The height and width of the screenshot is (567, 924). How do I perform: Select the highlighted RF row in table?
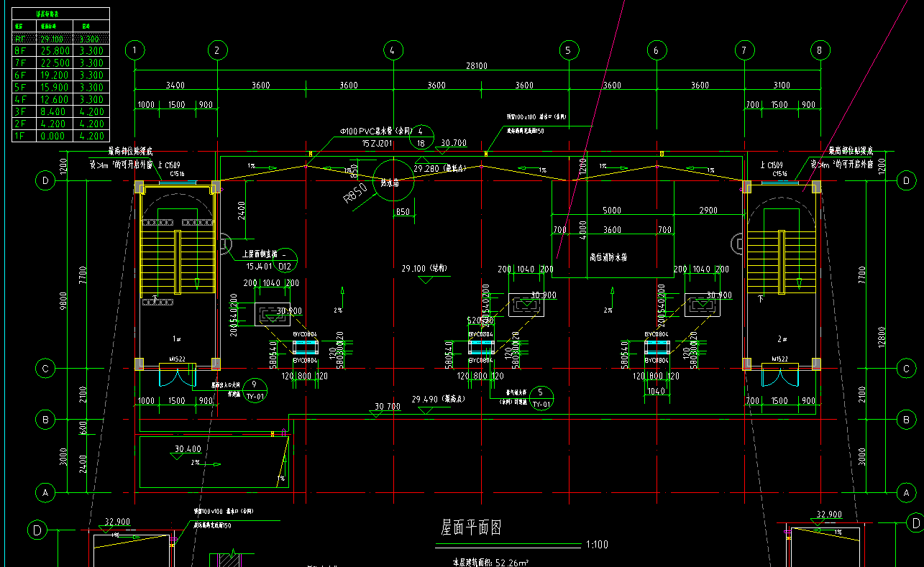coord(59,39)
